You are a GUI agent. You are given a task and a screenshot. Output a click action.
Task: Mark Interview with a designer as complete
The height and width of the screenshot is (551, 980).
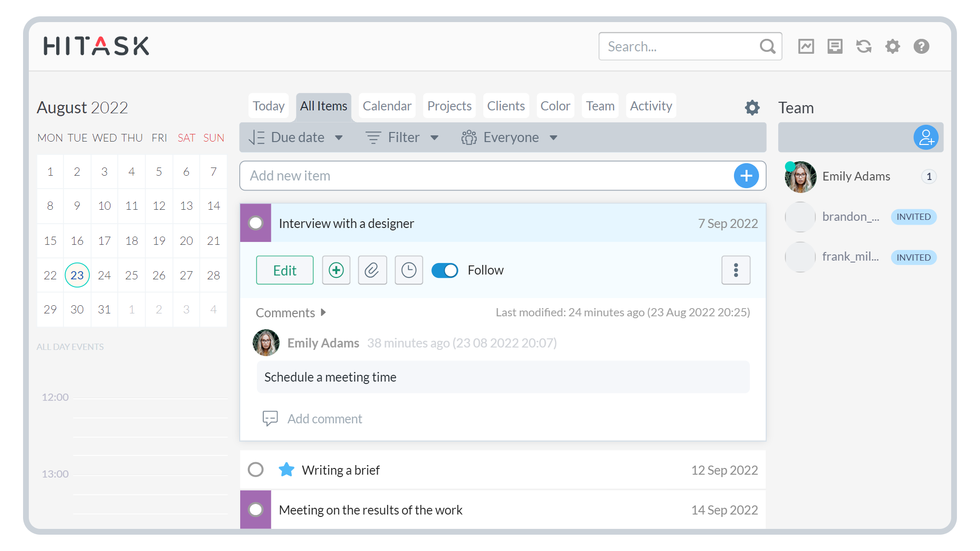pyautogui.click(x=256, y=223)
